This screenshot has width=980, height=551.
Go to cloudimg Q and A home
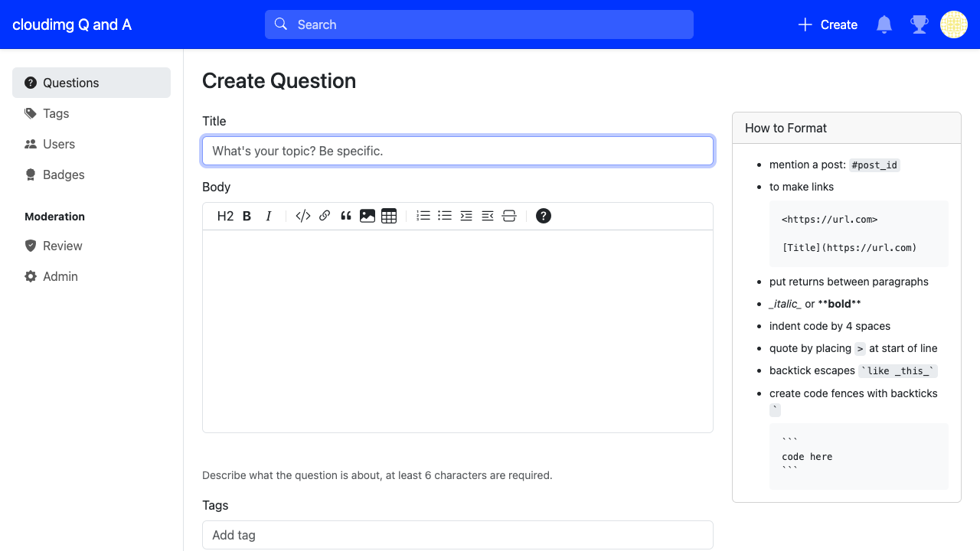tap(72, 24)
